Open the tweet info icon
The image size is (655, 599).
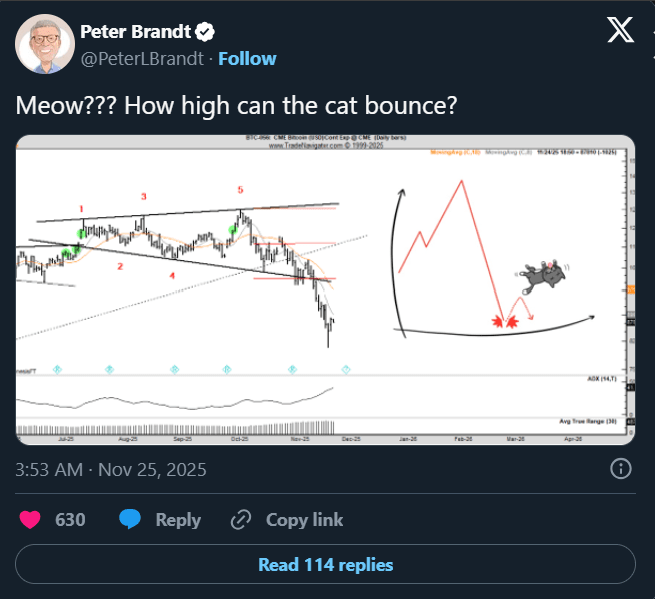621,468
